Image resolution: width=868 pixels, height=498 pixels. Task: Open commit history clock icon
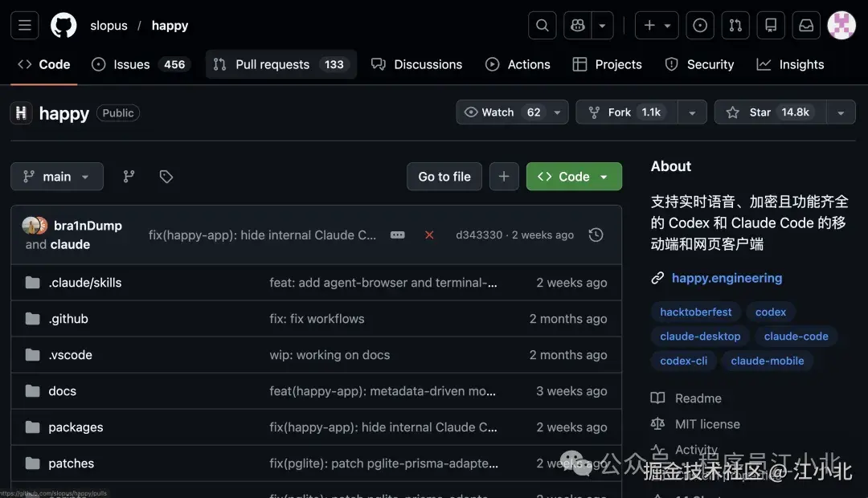pos(596,235)
